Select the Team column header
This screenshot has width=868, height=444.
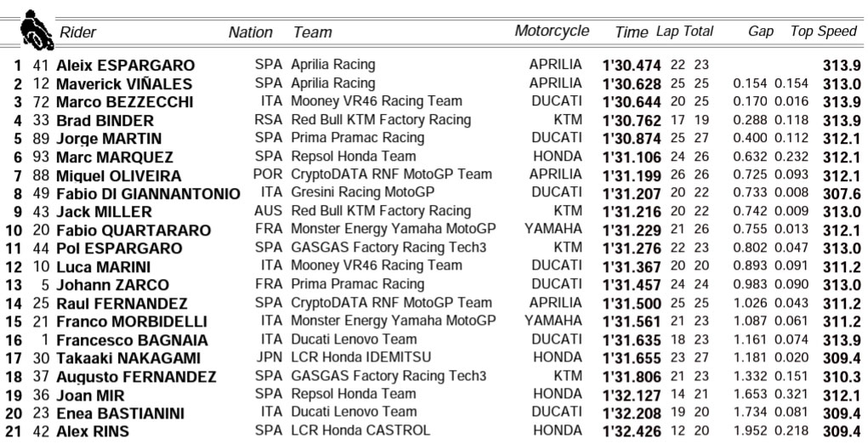click(x=312, y=32)
